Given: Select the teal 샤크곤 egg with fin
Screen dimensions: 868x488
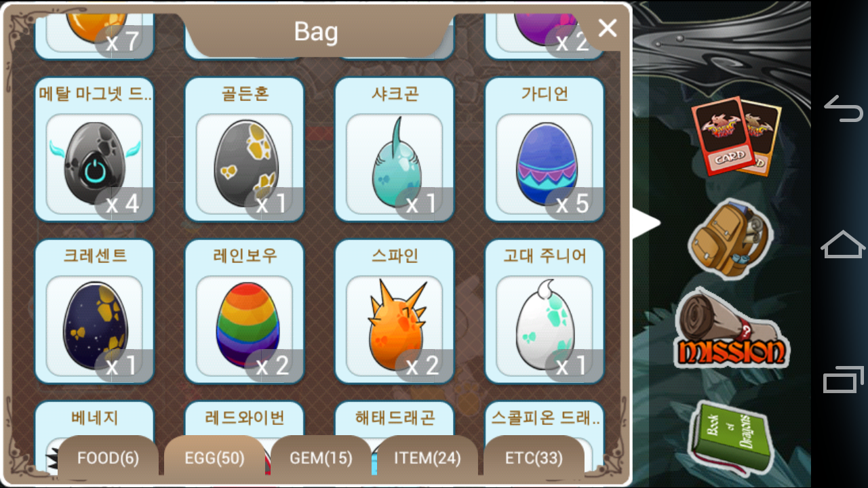Looking at the screenshot, I should 394,149.
